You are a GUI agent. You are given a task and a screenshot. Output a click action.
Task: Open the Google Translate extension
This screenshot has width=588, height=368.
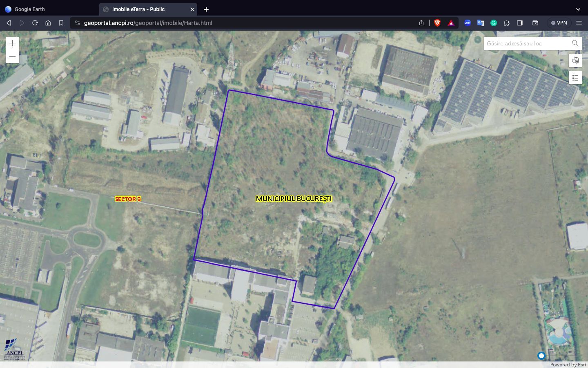(x=481, y=23)
